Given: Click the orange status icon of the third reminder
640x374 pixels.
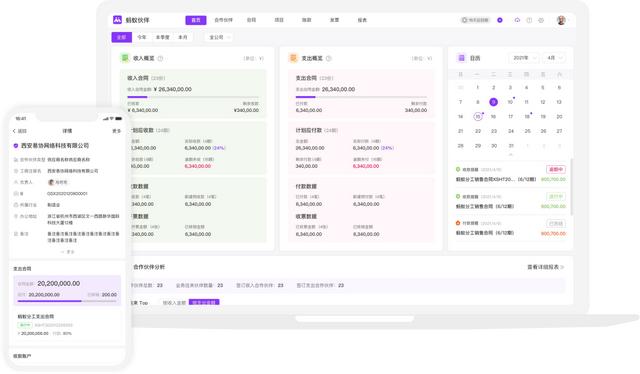Looking at the screenshot, I should tap(458, 223).
